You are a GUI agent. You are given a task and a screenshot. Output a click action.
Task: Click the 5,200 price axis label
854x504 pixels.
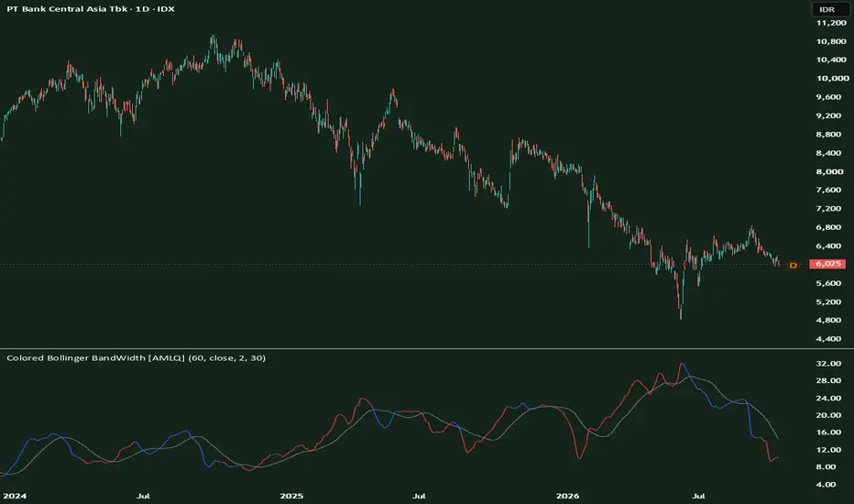pos(829,301)
